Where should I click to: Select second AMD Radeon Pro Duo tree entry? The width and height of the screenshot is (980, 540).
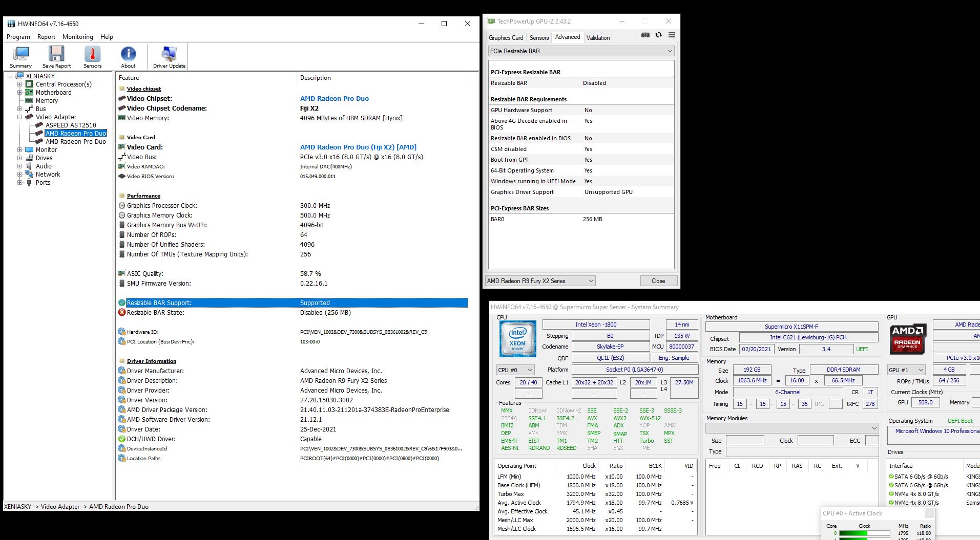click(x=75, y=141)
